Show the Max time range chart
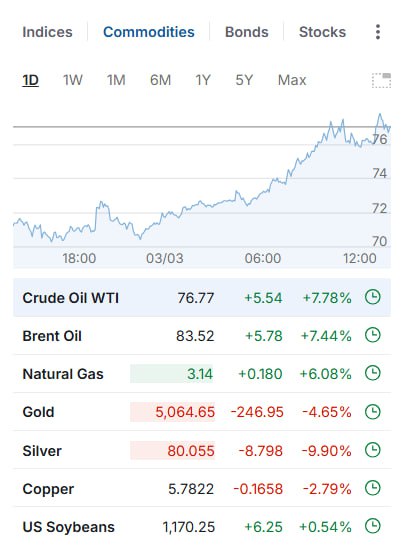Image resolution: width=408 pixels, height=545 pixels. click(x=292, y=80)
